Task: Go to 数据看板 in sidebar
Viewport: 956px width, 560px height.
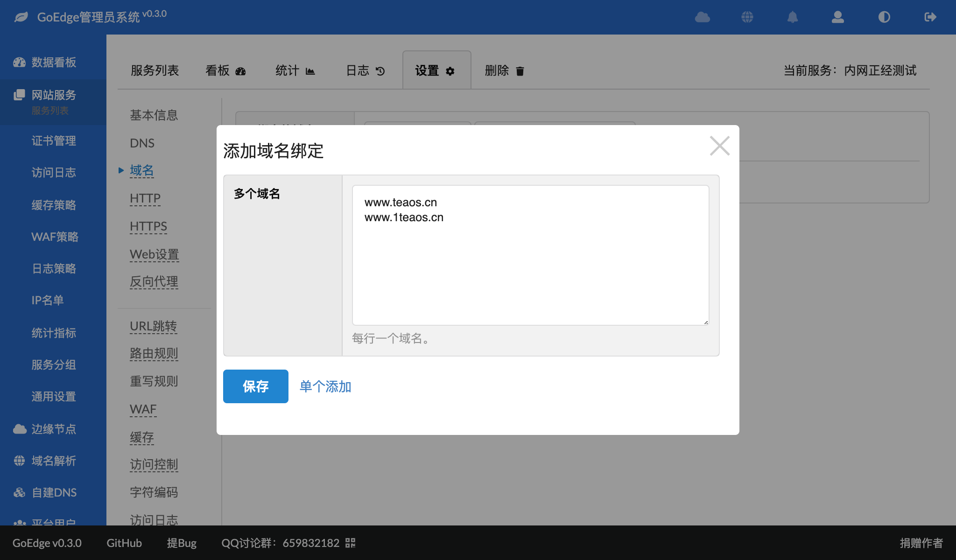Action: tap(54, 63)
